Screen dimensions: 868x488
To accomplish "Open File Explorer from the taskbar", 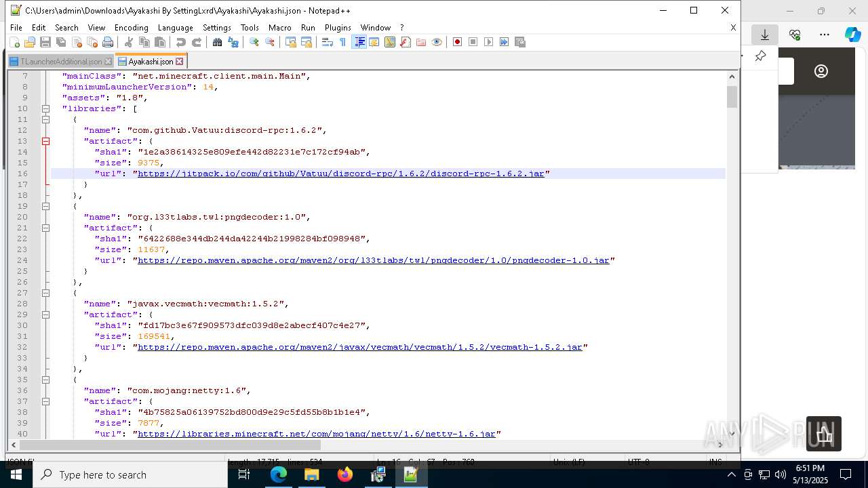I will coord(312,474).
